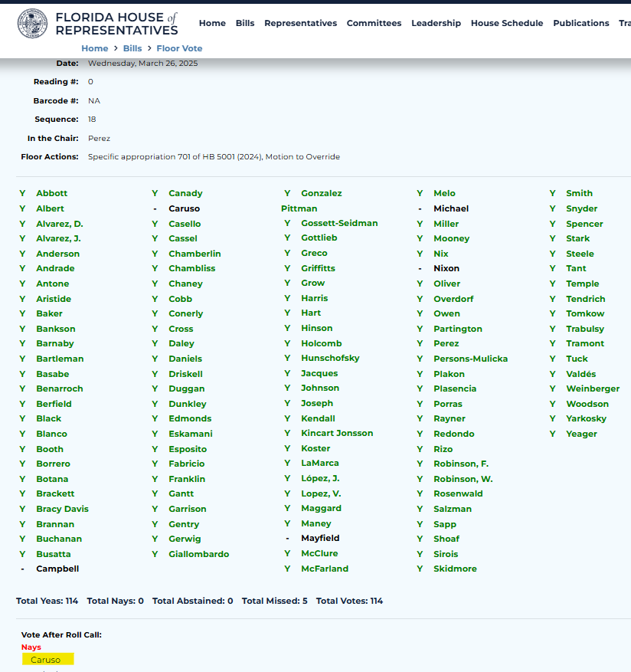This screenshot has width=631, height=672.
Task: Click the name Anderson
Action: click(x=58, y=254)
